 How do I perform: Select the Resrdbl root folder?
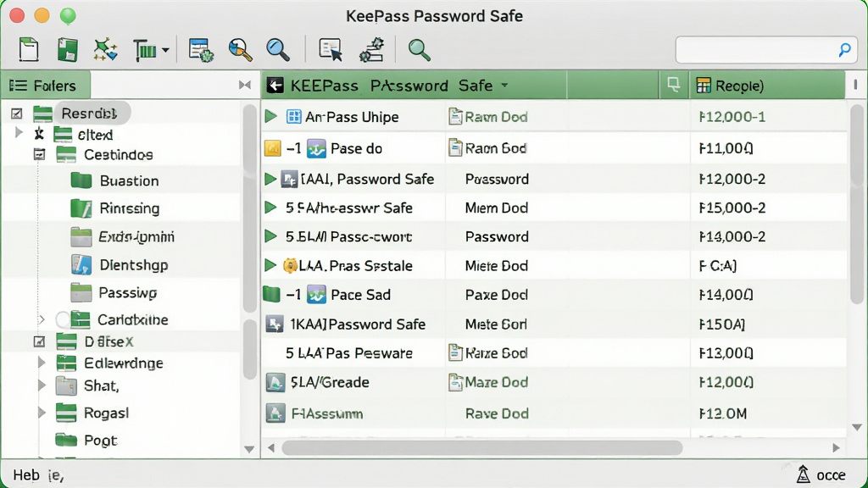88,114
